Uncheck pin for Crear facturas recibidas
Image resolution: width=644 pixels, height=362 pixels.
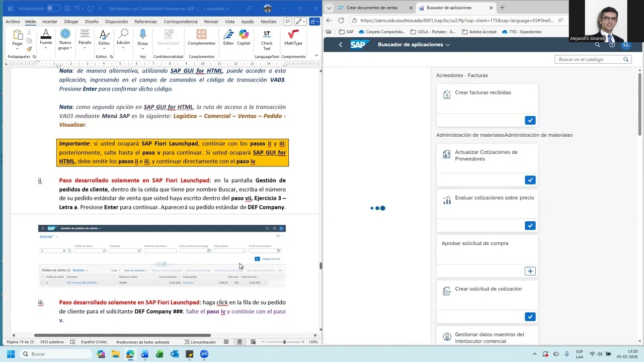tap(530, 120)
